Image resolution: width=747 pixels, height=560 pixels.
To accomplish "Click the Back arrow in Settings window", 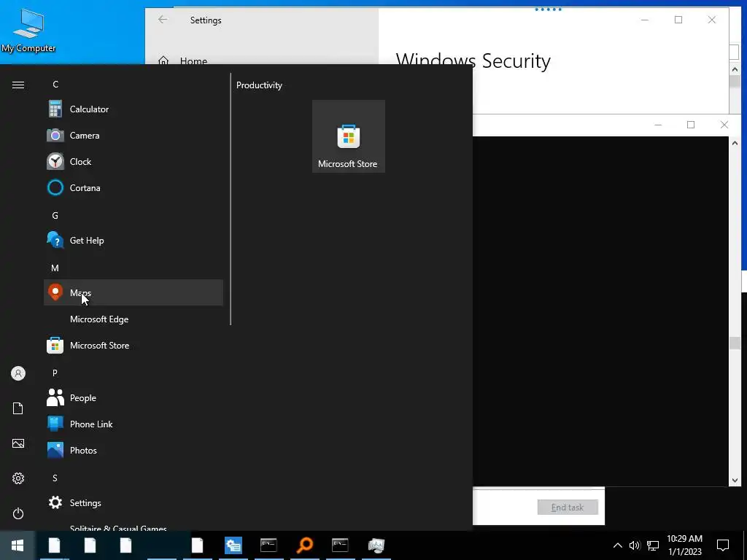I will pos(163,20).
